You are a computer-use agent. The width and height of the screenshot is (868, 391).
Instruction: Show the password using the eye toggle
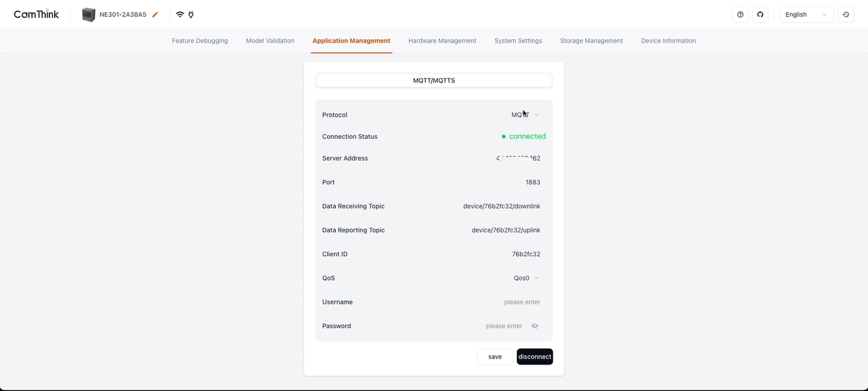pyautogui.click(x=534, y=326)
